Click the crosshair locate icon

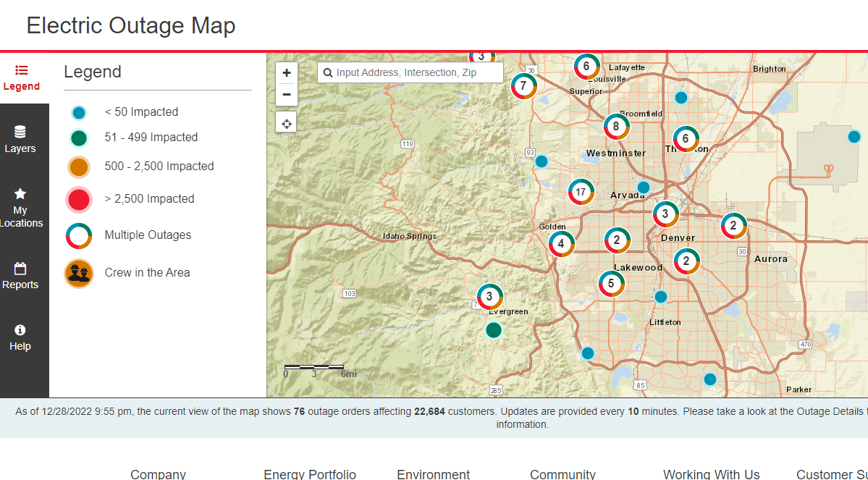pos(286,122)
